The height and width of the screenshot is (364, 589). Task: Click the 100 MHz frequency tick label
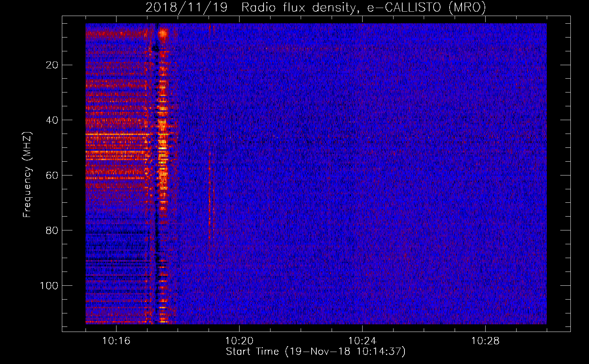pyautogui.click(x=49, y=286)
